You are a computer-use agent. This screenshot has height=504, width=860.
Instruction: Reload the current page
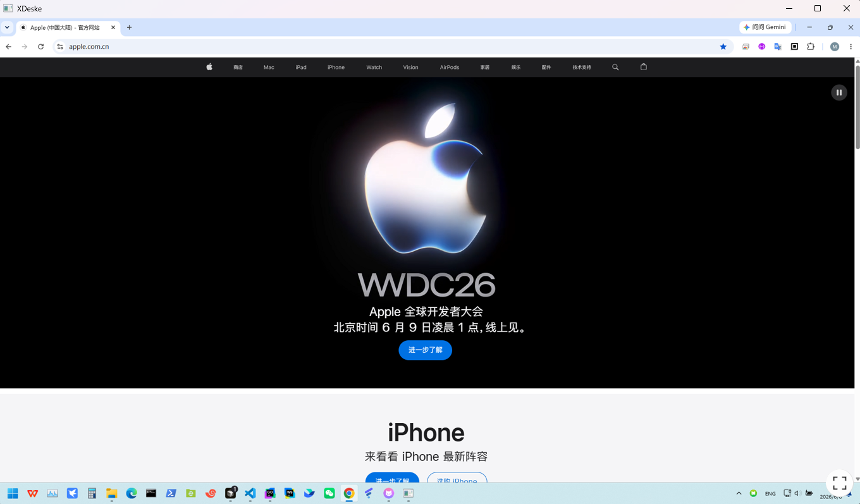click(x=40, y=47)
